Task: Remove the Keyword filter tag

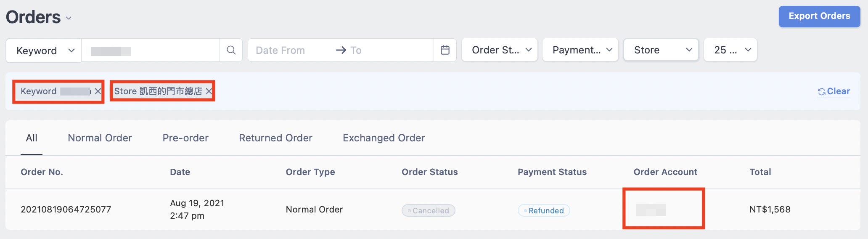Action: pyautogui.click(x=98, y=91)
